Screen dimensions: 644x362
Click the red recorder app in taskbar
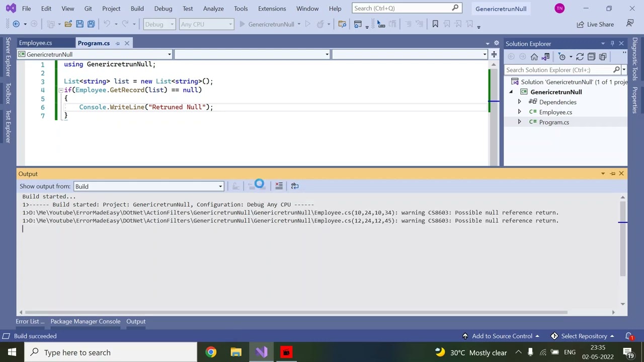[286, 352]
